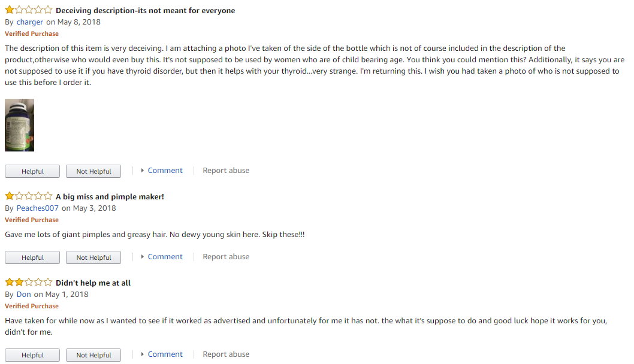Open review titled 'A big miss and pimple maker!'
634x364 pixels.
110,197
